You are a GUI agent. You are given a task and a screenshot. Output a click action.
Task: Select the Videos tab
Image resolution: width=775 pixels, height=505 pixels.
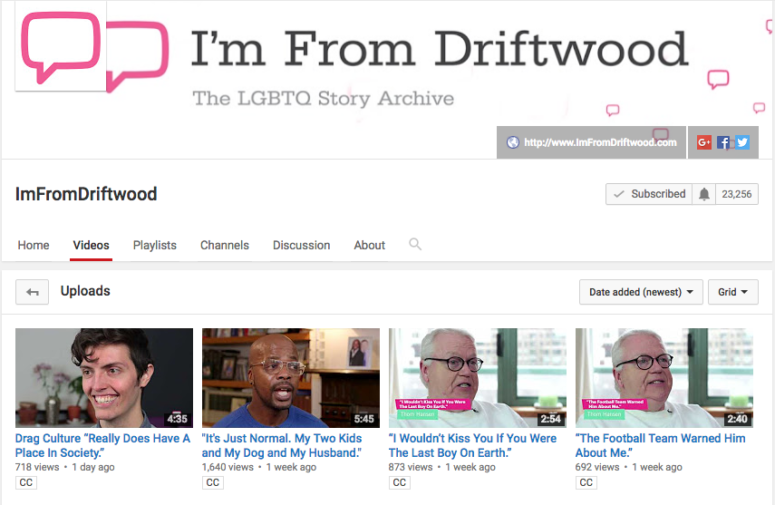tap(91, 245)
